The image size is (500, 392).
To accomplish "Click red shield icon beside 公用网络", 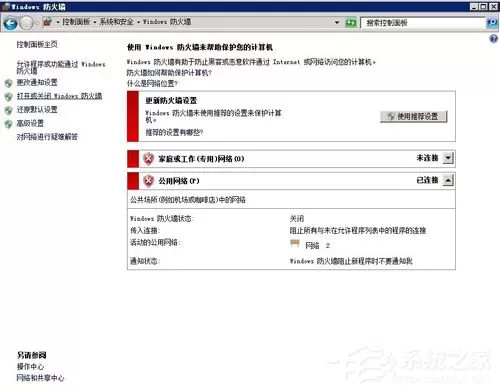I will [x=149, y=181].
